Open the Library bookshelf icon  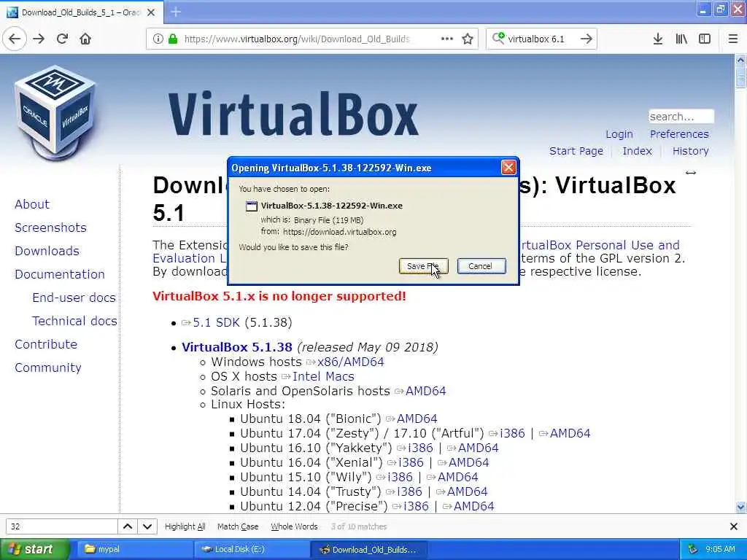(681, 39)
